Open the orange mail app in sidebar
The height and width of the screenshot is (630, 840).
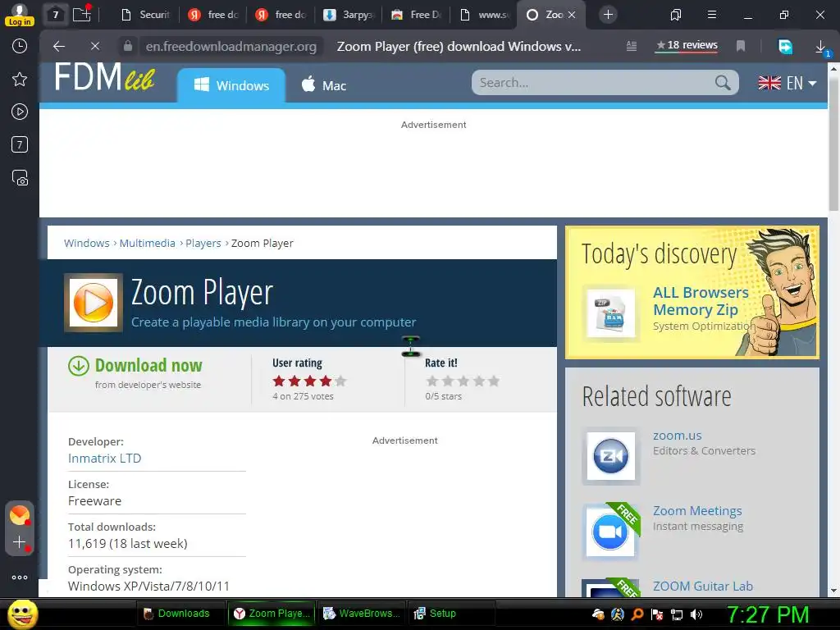[20, 515]
